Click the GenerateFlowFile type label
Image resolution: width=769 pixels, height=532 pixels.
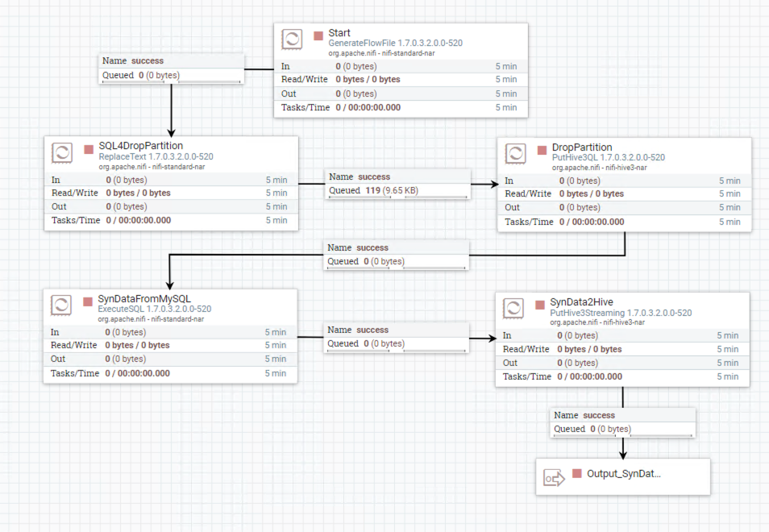(395, 43)
